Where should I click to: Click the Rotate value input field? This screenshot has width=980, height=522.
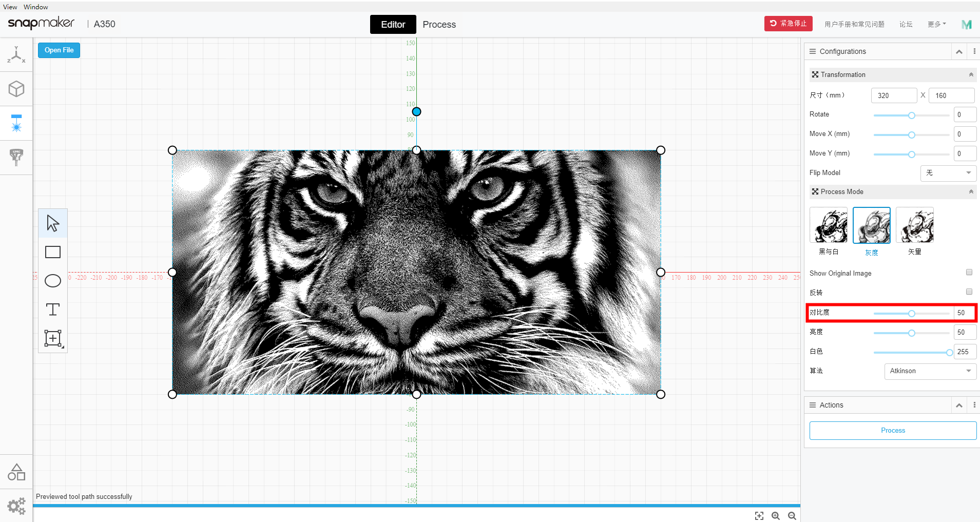965,115
